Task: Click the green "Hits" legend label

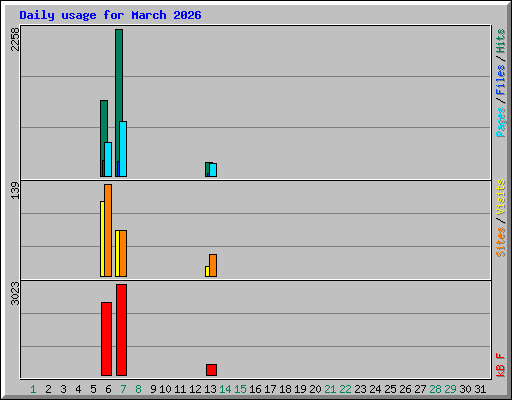Action: coord(500,41)
